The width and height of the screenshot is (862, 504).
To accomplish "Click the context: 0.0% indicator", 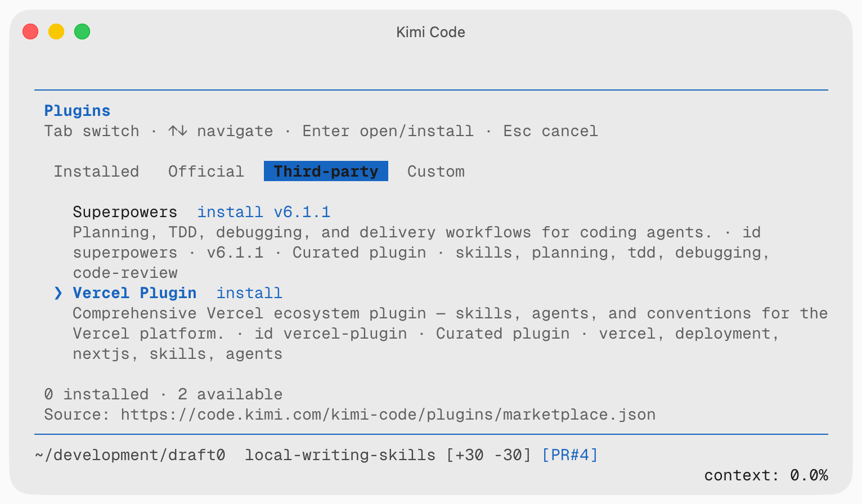I will 766,475.
